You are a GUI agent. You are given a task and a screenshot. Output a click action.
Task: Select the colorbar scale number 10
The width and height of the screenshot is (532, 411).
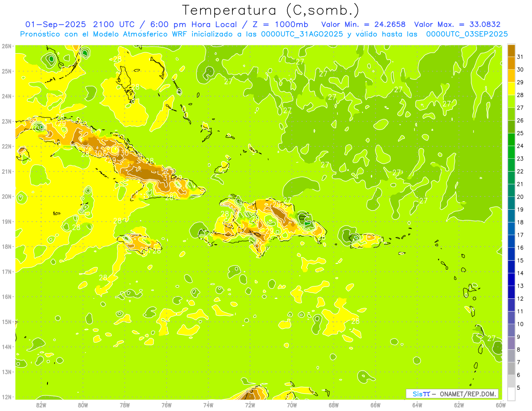pyautogui.click(x=521, y=324)
